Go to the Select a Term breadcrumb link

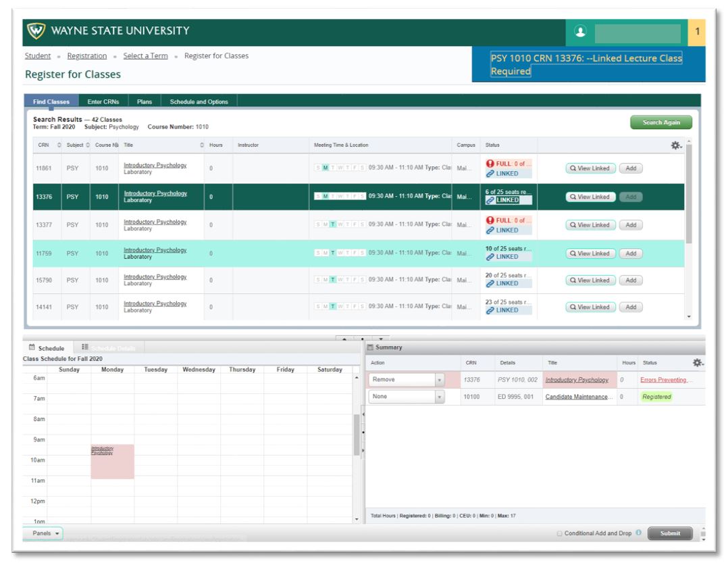coord(145,55)
